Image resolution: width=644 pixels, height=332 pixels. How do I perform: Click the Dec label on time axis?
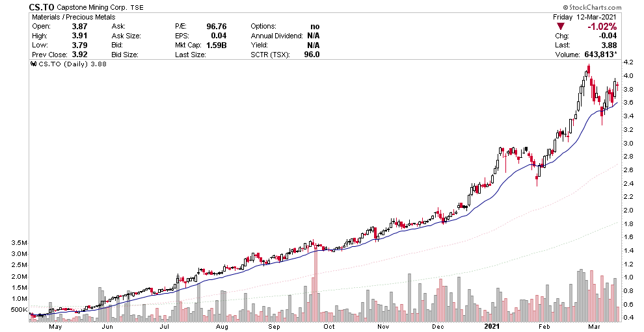click(438, 327)
